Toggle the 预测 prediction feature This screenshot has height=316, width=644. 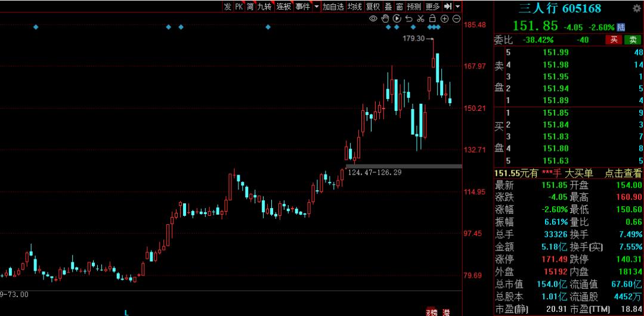414,7
